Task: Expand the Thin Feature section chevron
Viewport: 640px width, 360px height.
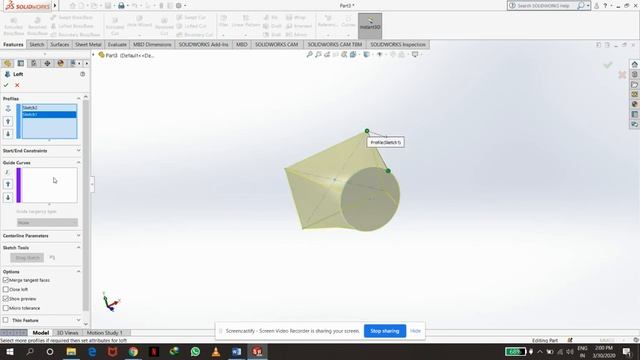Action: pos(78,320)
